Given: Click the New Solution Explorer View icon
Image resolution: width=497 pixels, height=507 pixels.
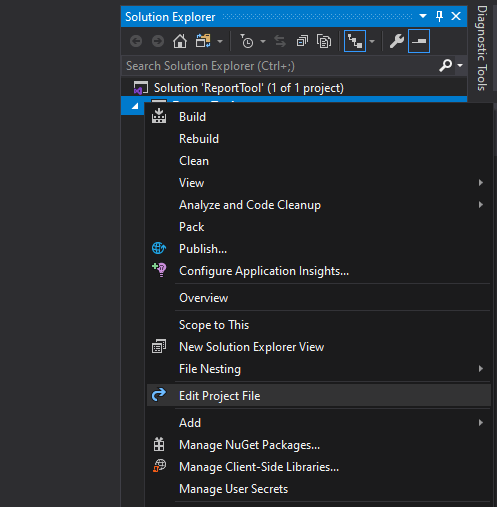Looking at the screenshot, I should click(159, 346).
